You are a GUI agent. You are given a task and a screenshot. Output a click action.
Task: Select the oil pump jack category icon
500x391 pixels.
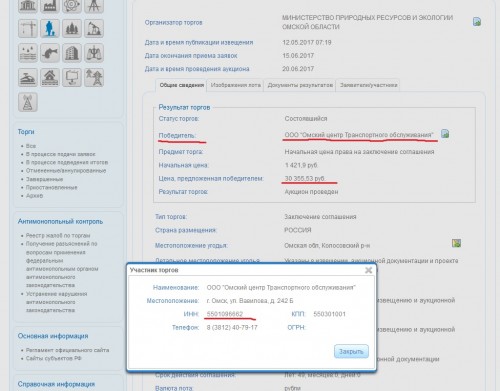[94, 28]
